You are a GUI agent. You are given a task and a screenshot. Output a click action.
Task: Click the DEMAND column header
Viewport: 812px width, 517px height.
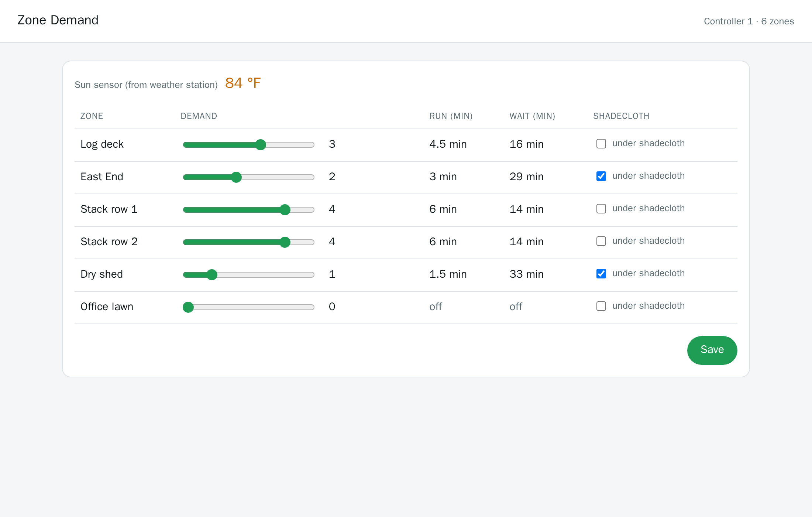[199, 116]
